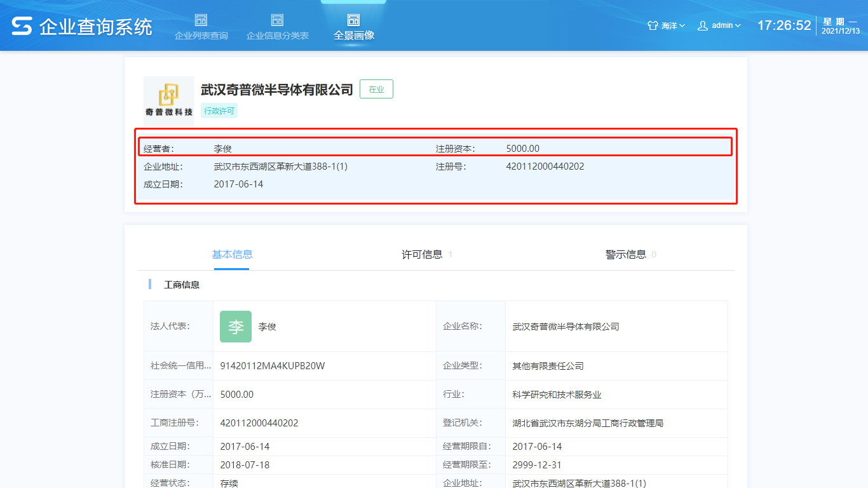Click the credit code 91420112MA4KUPB20W

click(273, 366)
